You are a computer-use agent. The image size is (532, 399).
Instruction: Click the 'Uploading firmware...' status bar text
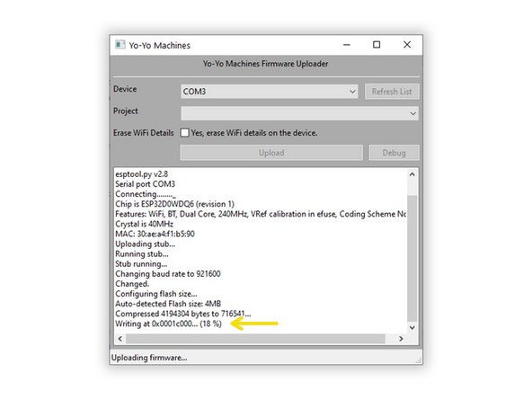coord(149,358)
